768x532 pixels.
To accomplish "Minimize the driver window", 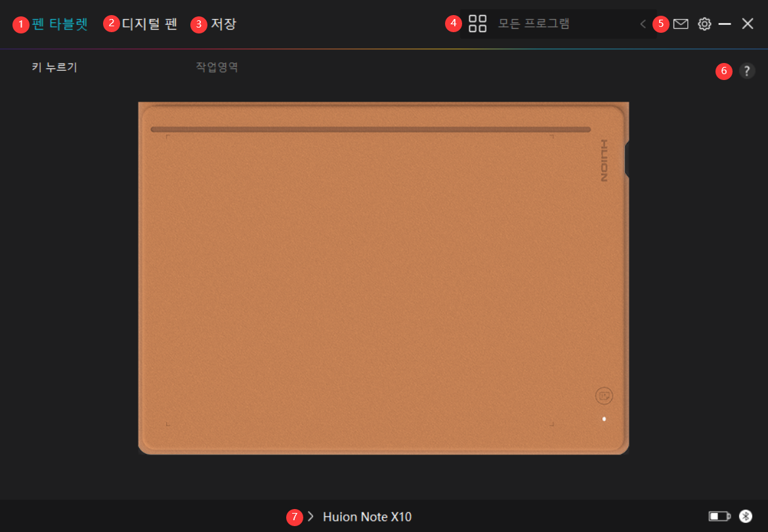I will tap(725, 24).
